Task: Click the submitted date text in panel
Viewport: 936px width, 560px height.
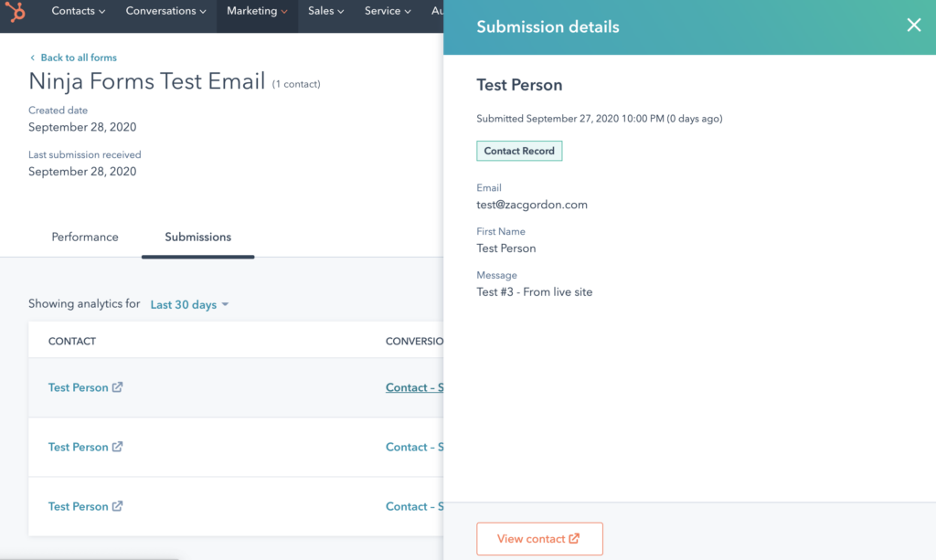Action: (600, 119)
